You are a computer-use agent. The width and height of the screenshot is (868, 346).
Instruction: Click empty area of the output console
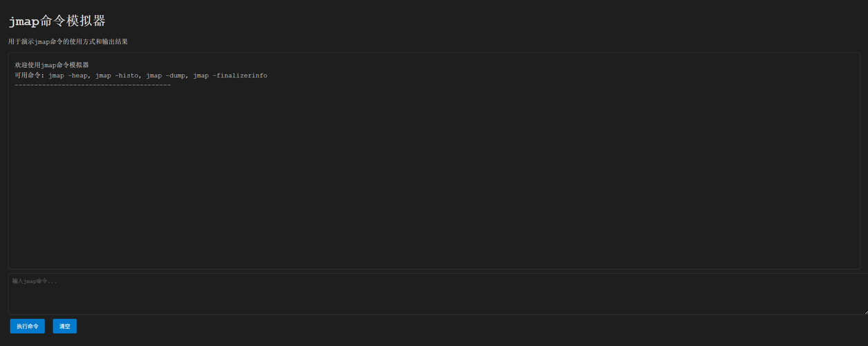point(434,180)
